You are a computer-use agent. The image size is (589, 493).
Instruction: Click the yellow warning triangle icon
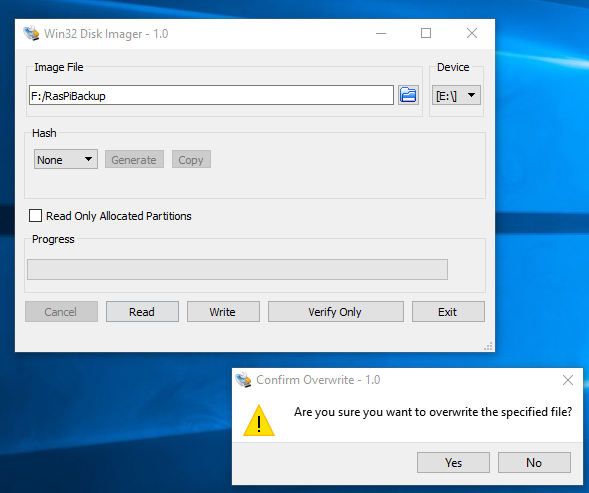pyautogui.click(x=259, y=420)
